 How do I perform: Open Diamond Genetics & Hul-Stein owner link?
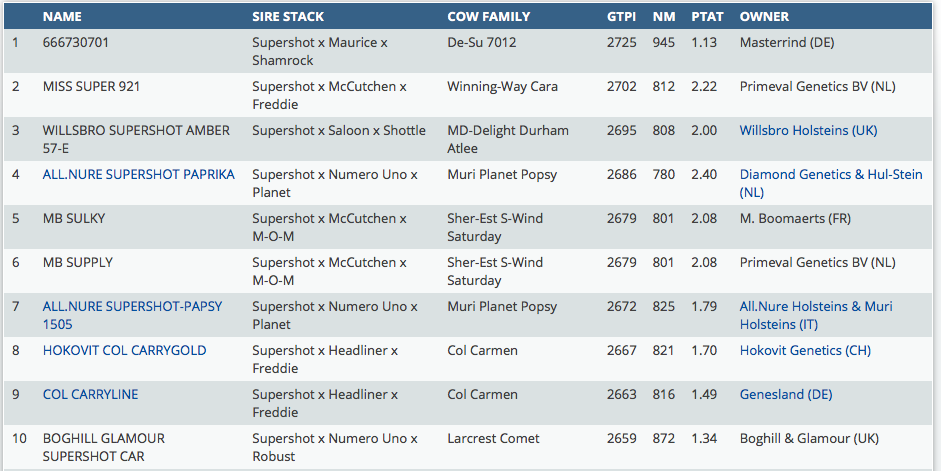[x=830, y=174]
